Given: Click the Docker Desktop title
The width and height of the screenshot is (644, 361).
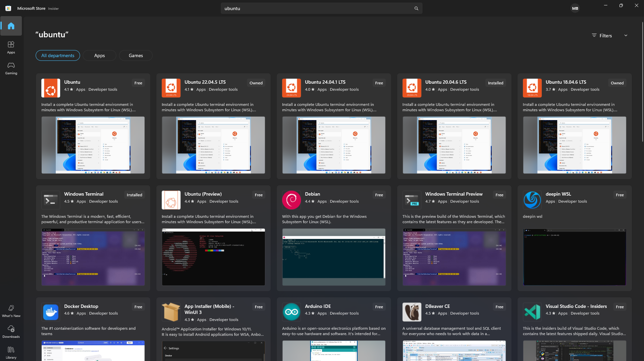Looking at the screenshot, I should [81, 306].
